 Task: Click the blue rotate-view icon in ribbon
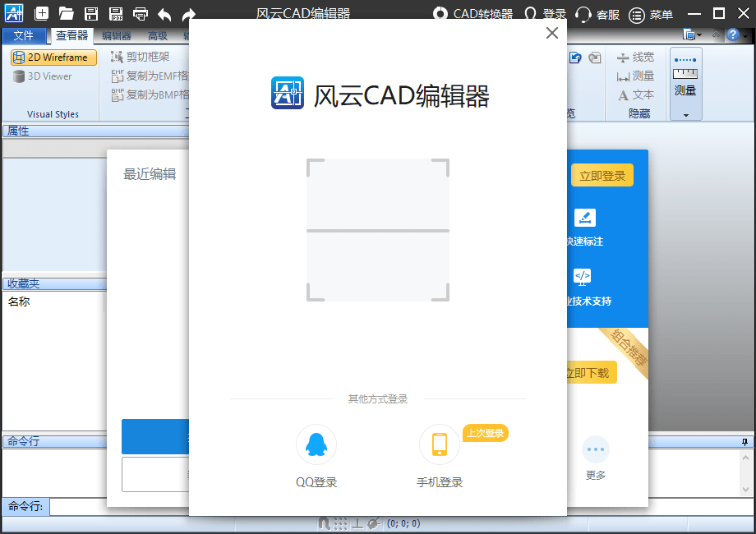coord(575,58)
